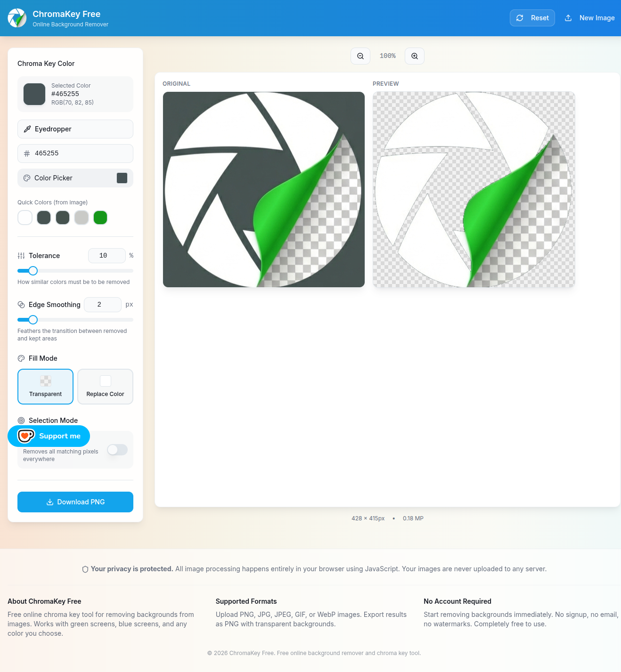Click the RGB(70, 82, 85) value text
The height and width of the screenshot is (672, 621).
coord(73,103)
